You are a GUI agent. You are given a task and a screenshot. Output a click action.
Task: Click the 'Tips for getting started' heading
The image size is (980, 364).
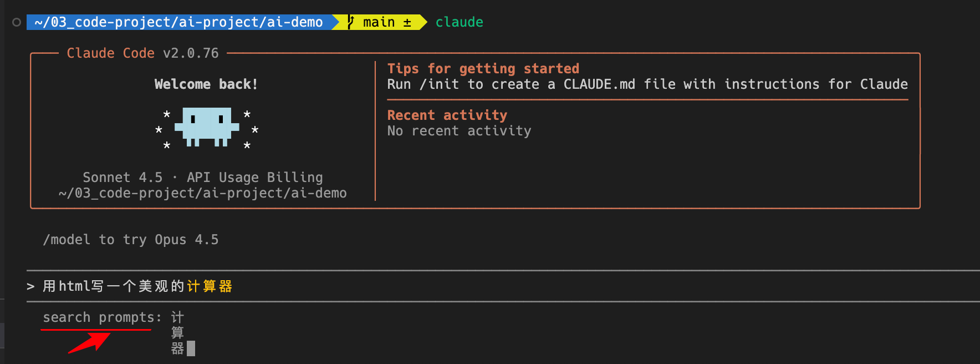tap(483, 69)
